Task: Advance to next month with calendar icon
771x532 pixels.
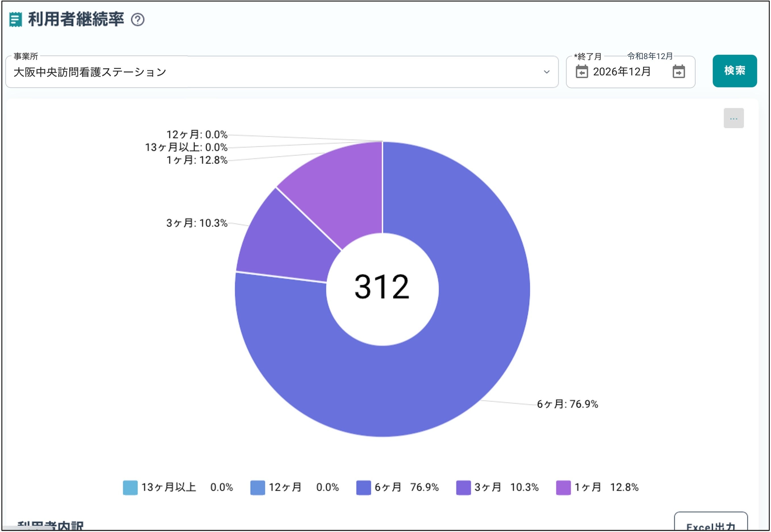Action: click(678, 72)
